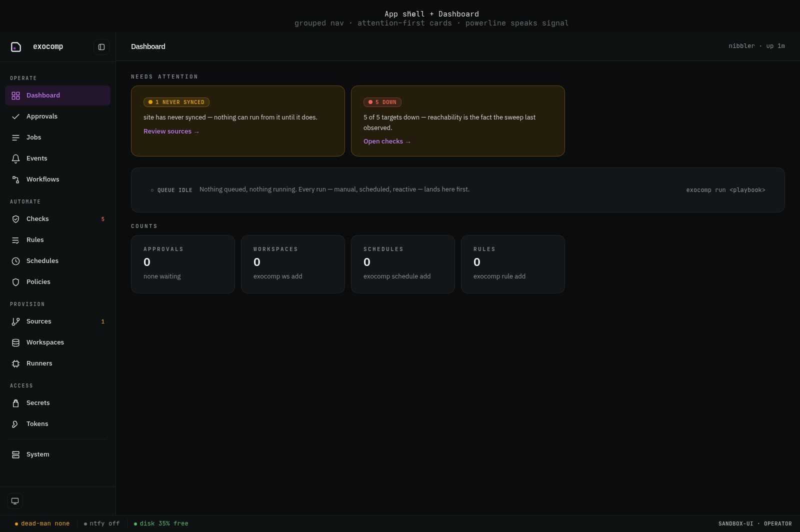Click the Policies shield icon

point(15,282)
